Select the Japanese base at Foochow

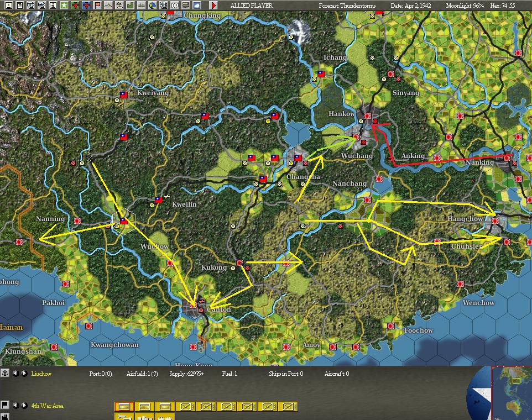coord(391,326)
